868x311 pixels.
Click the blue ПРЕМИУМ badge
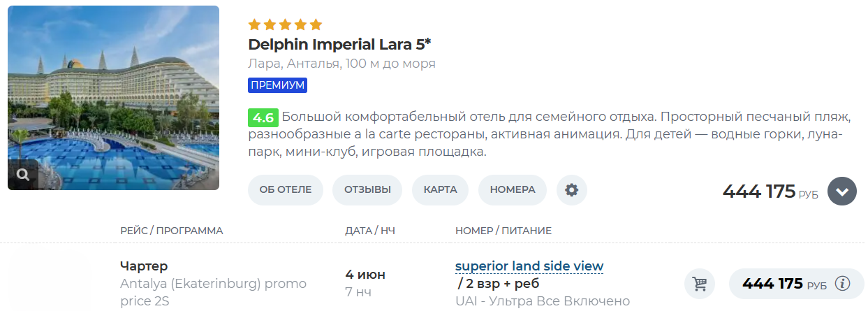[x=277, y=85]
